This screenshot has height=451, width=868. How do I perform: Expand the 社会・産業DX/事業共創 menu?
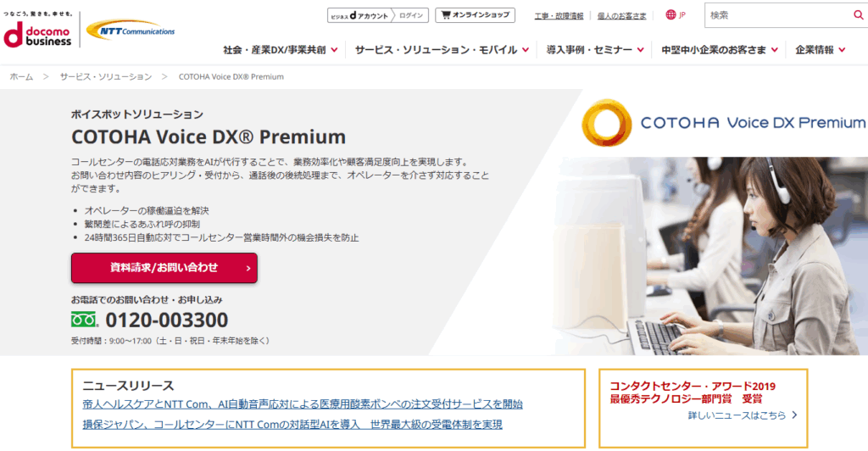[280, 50]
